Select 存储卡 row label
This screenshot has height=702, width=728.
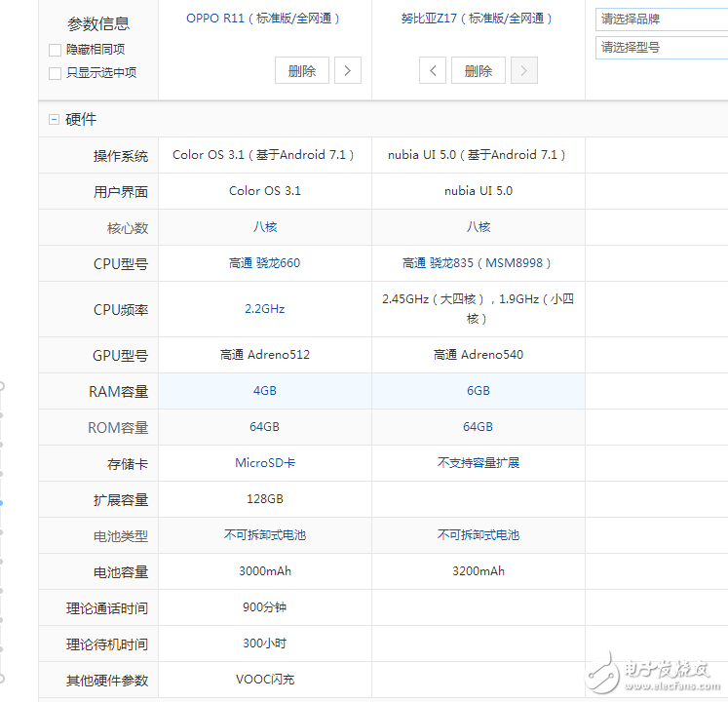point(128,464)
